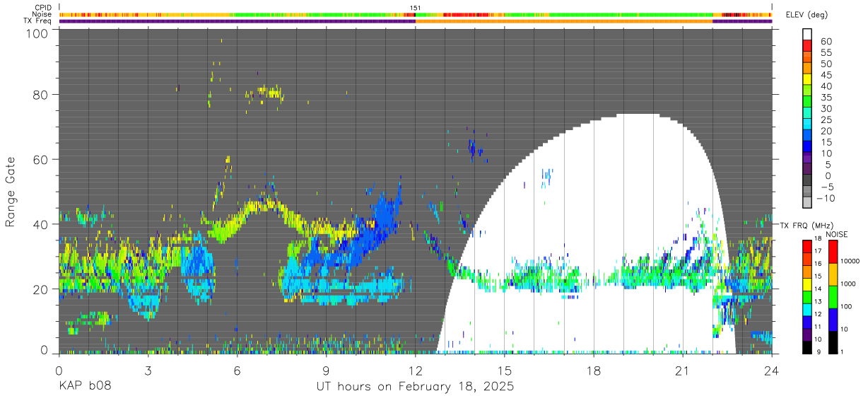Click the orange section of the TX Freq strip
Image resolution: width=868 pixels, height=401 pixels.
(564, 21)
